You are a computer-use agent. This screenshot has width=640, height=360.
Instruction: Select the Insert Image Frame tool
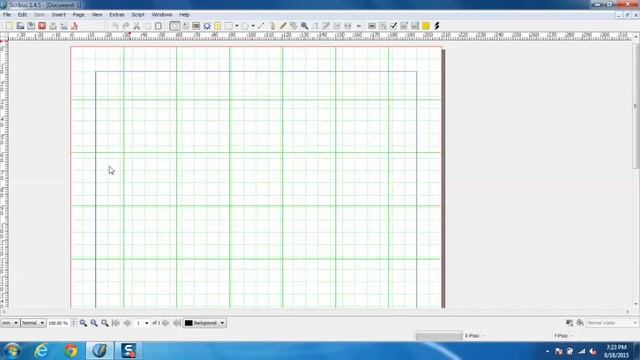pos(196,26)
